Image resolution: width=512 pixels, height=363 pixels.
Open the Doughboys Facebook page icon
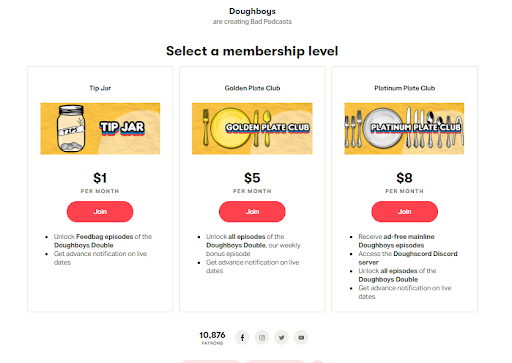click(242, 338)
